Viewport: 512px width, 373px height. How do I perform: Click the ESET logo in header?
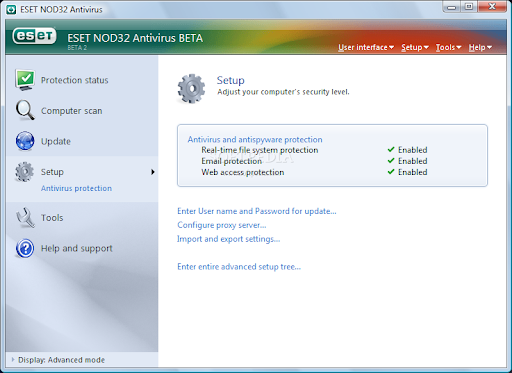[34, 36]
